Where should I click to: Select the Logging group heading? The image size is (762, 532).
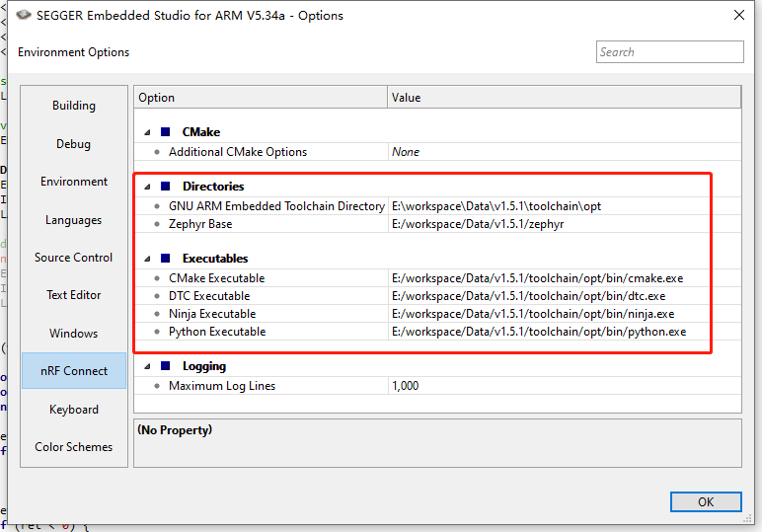click(x=204, y=366)
